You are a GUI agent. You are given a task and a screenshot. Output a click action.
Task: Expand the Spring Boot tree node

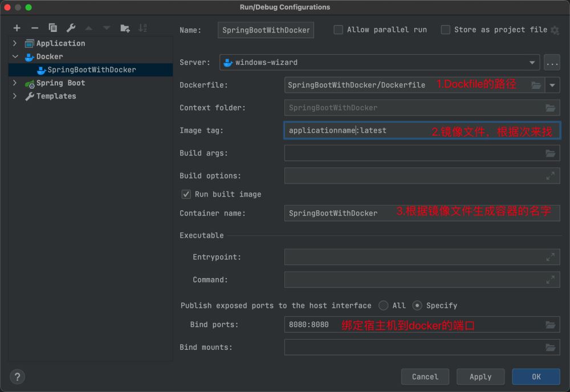15,83
